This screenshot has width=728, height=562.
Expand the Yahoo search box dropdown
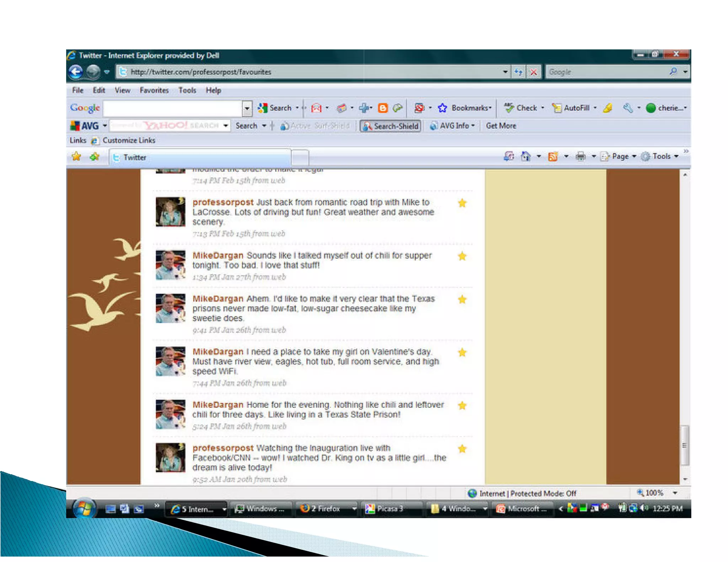point(226,126)
